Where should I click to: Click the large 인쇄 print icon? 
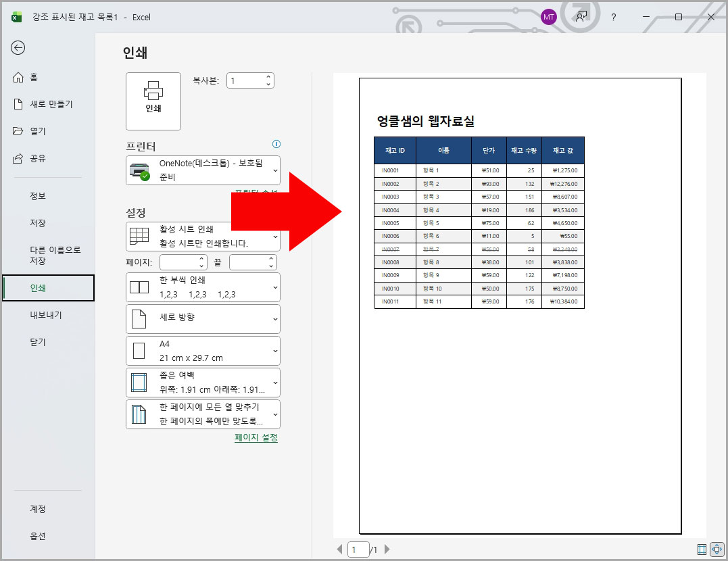[153, 101]
